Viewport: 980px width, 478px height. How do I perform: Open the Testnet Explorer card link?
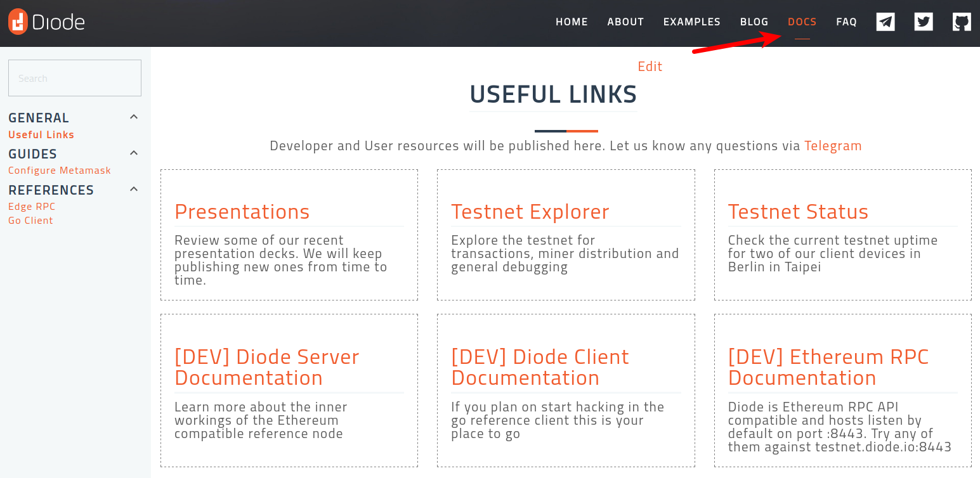click(530, 212)
